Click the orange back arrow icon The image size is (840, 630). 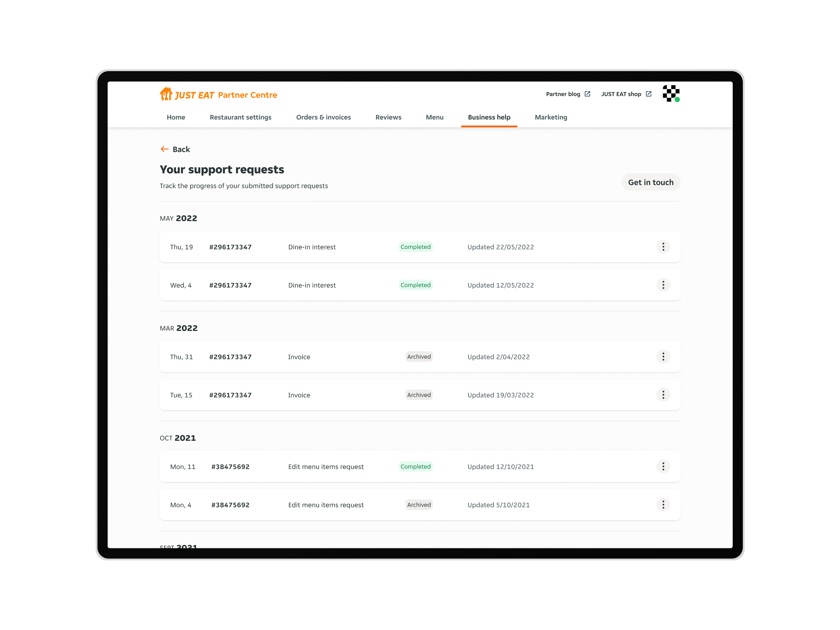164,149
